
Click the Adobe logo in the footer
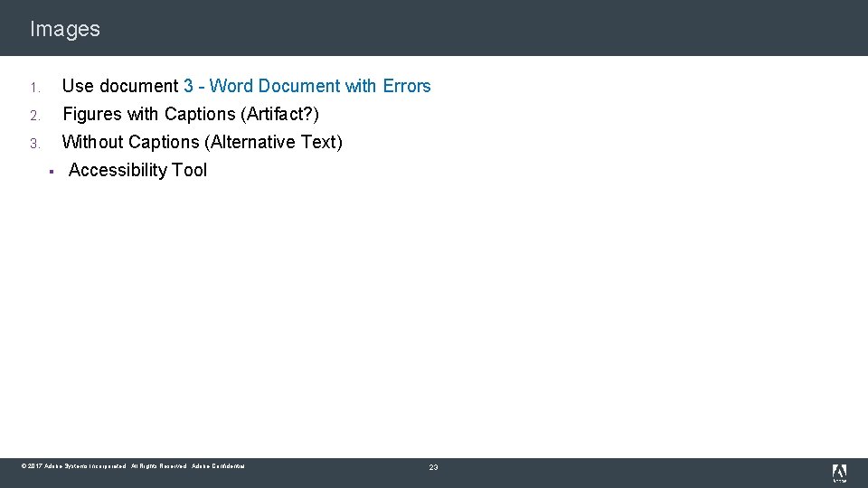[x=839, y=473]
